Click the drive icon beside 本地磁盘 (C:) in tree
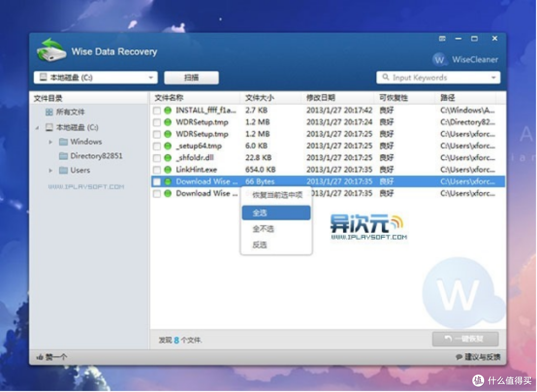Screen dimensions: 537x392 coord(49,127)
